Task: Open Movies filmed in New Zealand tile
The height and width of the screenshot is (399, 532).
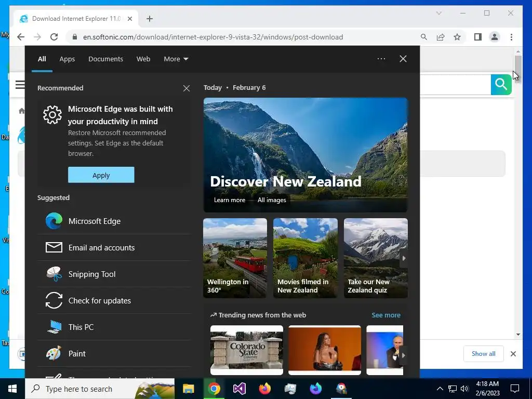Action: [305, 258]
